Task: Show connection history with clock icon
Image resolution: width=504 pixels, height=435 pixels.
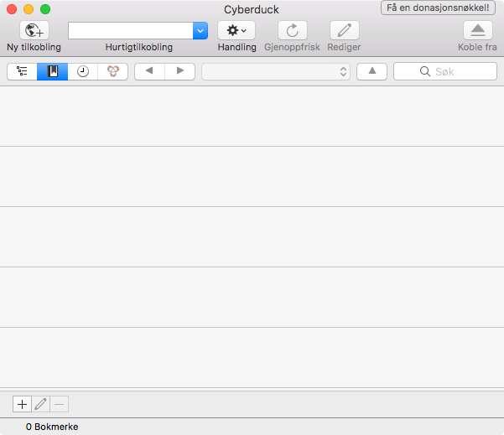Action: pos(83,71)
